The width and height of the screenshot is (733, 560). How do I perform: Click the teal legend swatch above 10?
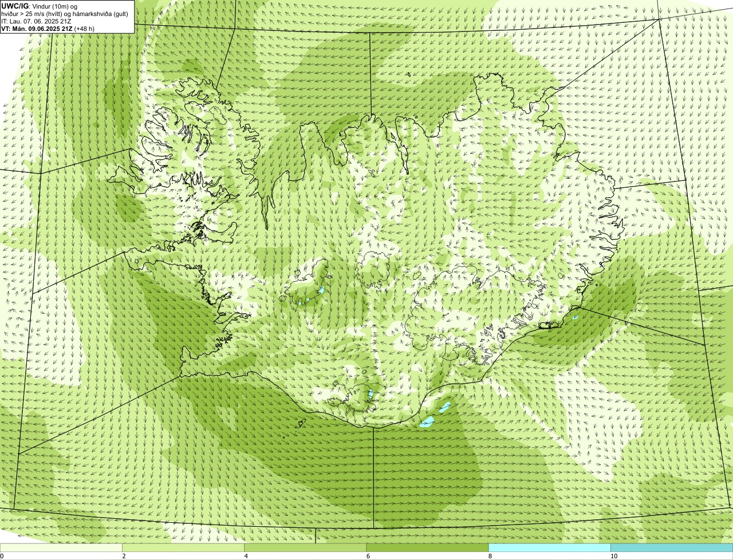click(x=672, y=547)
